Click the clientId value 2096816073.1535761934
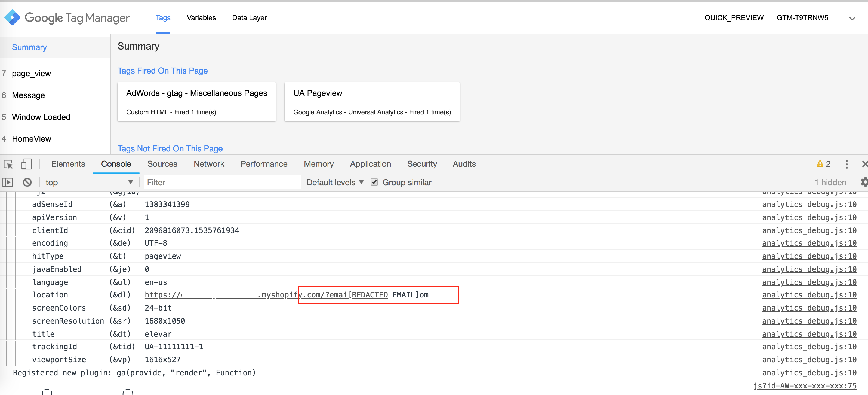The height and width of the screenshot is (395, 868). (x=192, y=231)
